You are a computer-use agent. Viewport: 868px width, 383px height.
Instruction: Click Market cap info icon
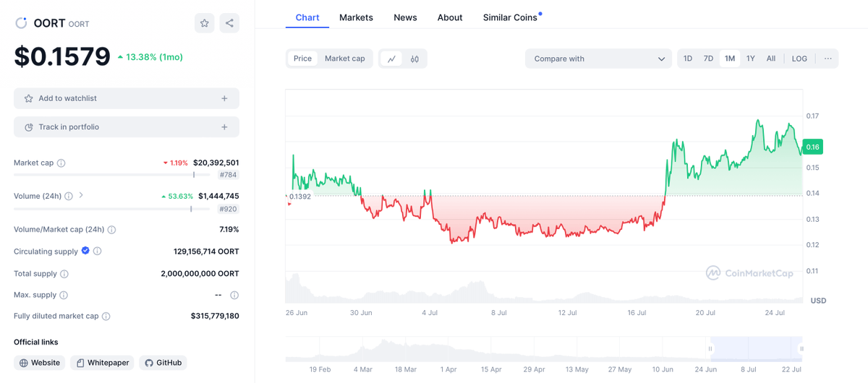tap(61, 163)
